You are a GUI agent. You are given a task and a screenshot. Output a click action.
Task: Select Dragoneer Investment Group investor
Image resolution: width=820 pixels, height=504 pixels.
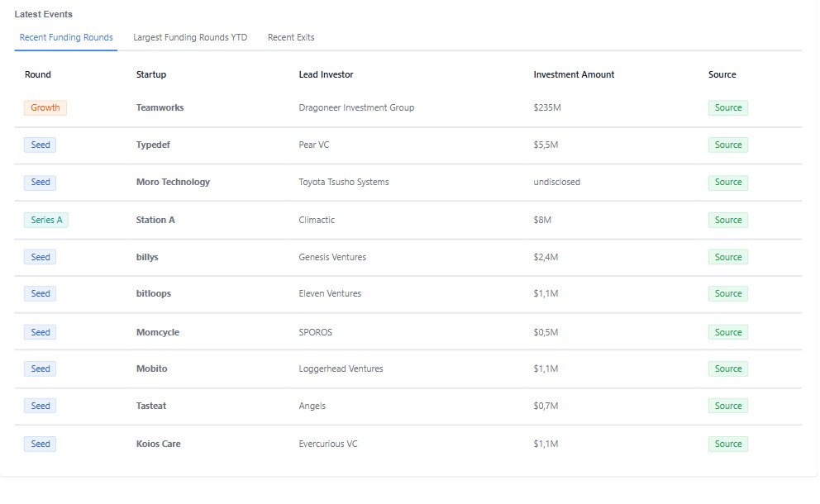pos(356,107)
